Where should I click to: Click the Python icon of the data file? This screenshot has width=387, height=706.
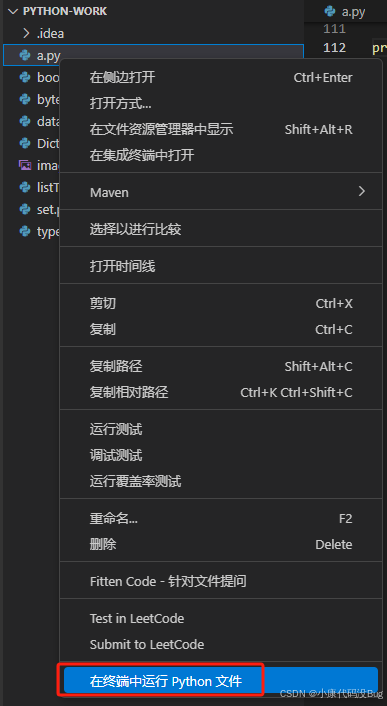[25, 121]
